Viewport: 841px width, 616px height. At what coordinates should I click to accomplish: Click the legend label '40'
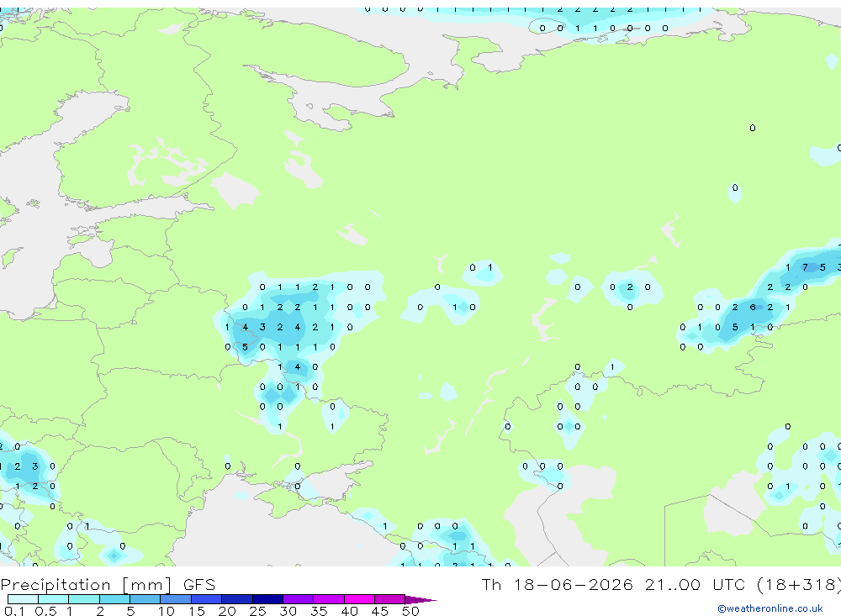[x=349, y=611]
